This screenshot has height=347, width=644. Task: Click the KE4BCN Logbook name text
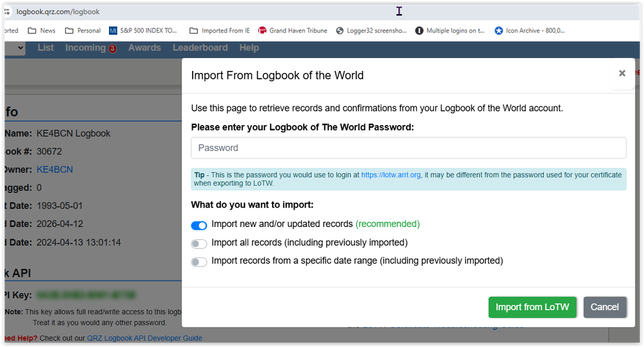tap(73, 134)
